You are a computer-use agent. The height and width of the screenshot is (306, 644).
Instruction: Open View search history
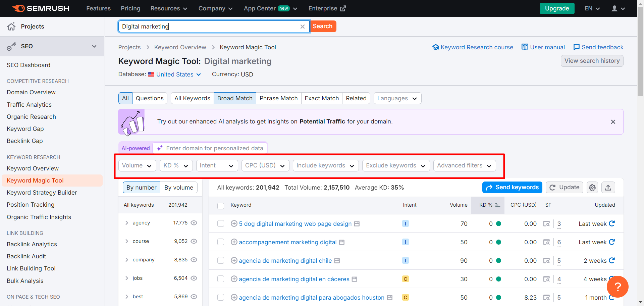click(592, 61)
